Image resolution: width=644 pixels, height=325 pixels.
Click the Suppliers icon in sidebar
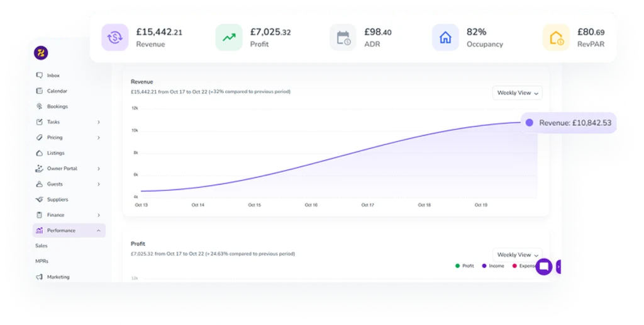coord(40,200)
